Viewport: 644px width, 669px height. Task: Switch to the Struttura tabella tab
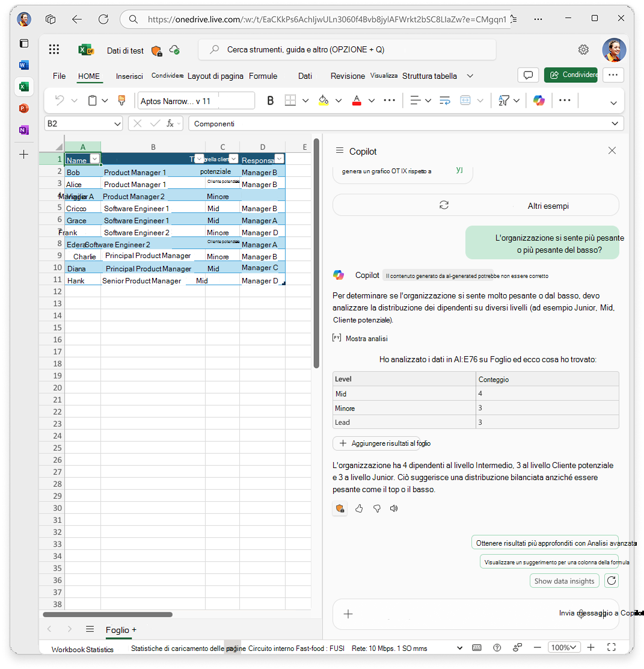(x=429, y=76)
